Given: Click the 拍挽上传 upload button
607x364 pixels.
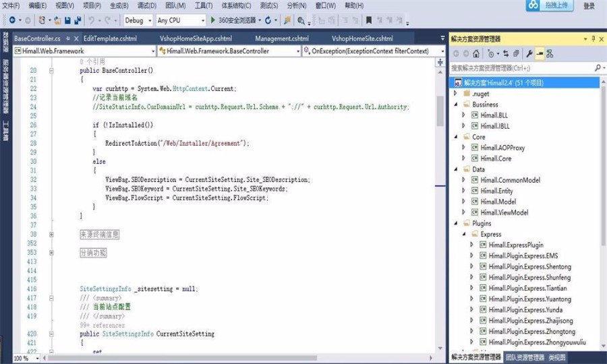Looking at the screenshot, I should (x=552, y=6).
